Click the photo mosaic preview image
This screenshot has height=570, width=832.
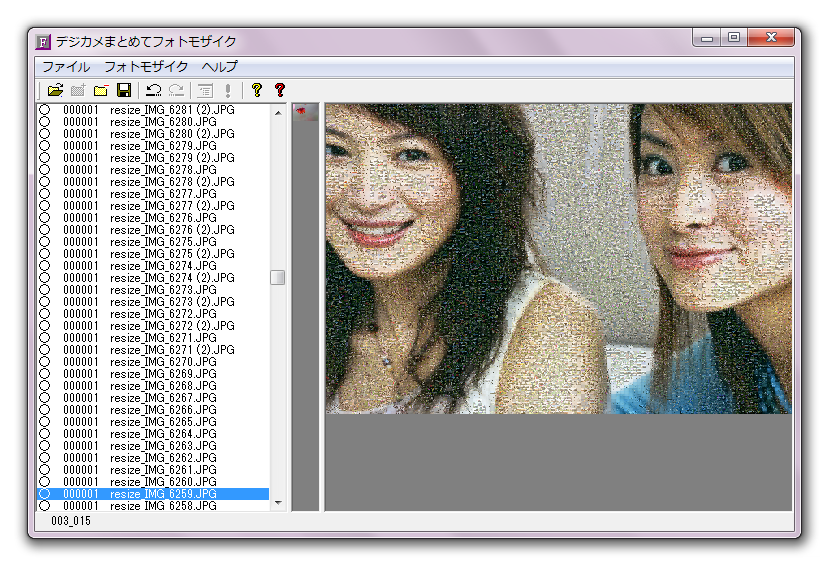pyautogui.click(x=559, y=258)
